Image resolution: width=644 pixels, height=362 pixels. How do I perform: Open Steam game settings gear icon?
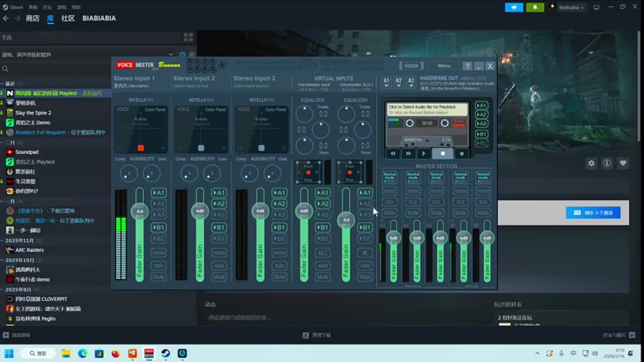(591, 163)
